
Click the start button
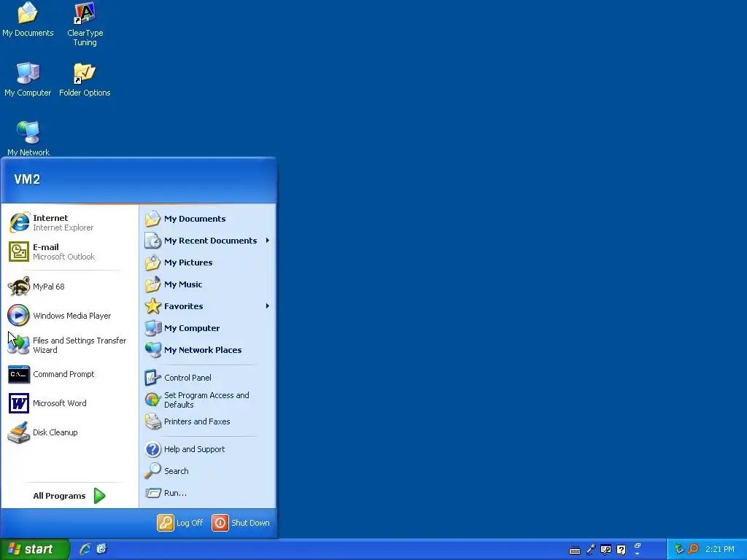[34, 549]
